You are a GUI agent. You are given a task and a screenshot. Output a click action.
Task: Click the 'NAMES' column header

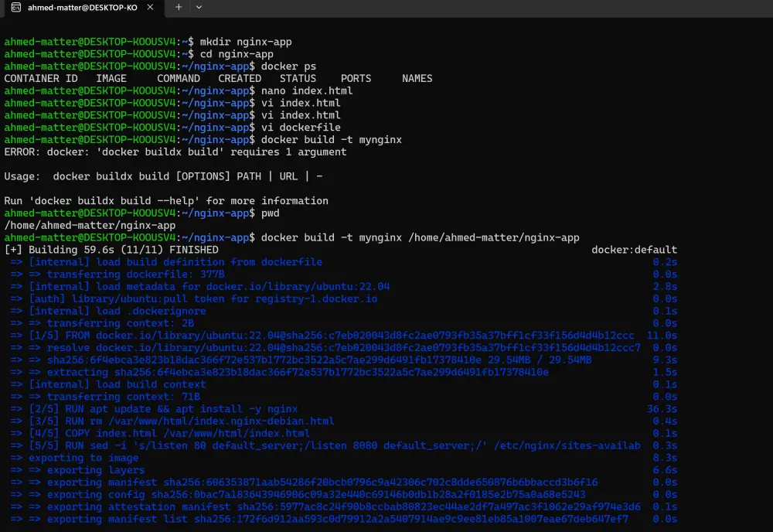point(417,79)
